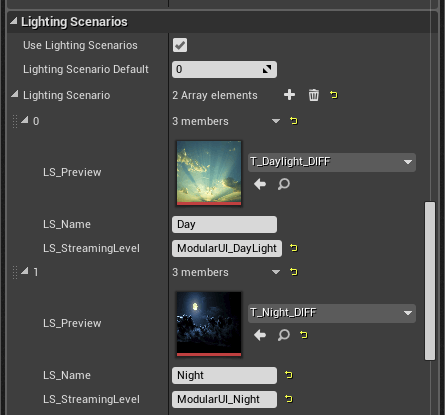Browse to T_Night_DIFF in Content Browser
This screenshot has height=415, width=445.
tap(284, 335)
